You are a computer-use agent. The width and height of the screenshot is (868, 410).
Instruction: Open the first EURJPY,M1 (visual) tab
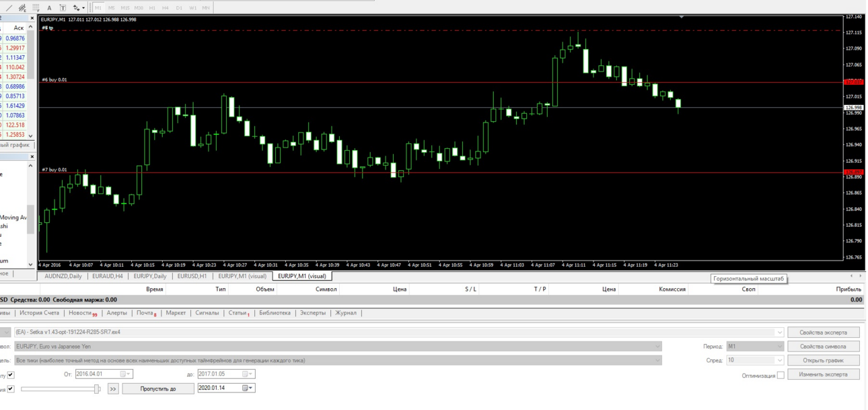tap(242, 276)
